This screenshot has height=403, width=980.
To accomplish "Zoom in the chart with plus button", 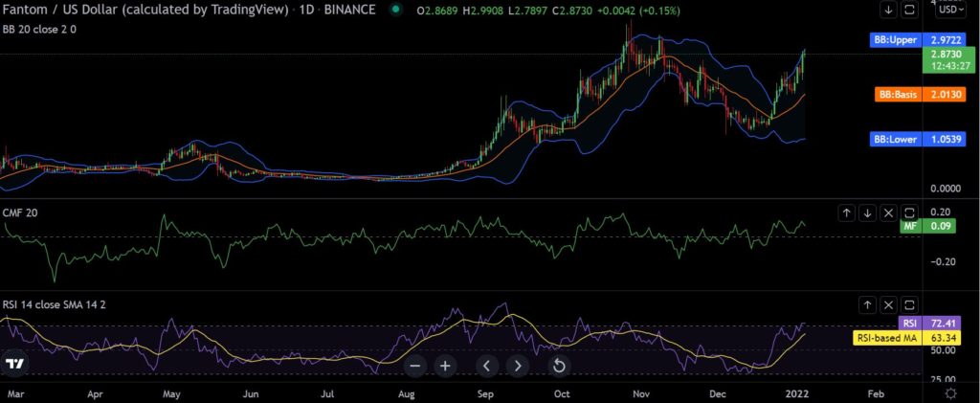I will point(445,366).
